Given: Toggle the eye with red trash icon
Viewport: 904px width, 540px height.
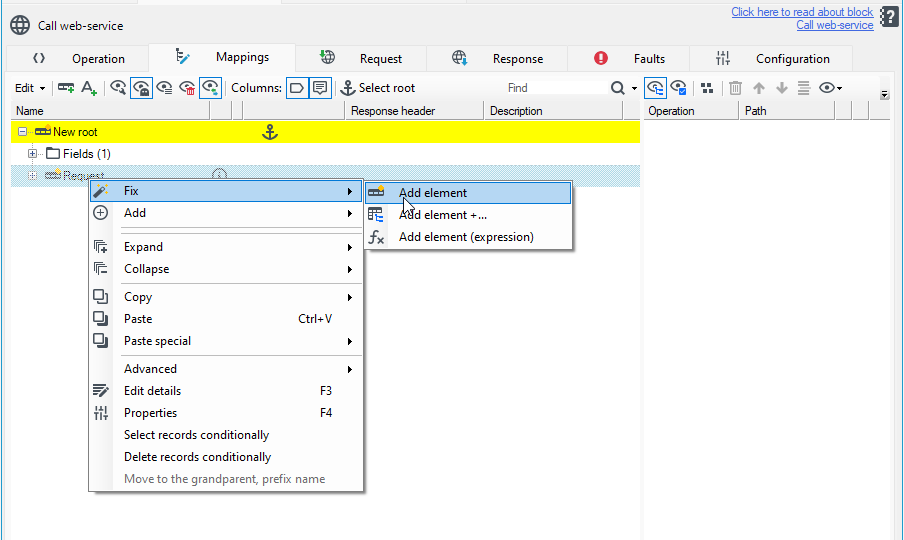Looking at the screenshot, I should pos(187,88).
